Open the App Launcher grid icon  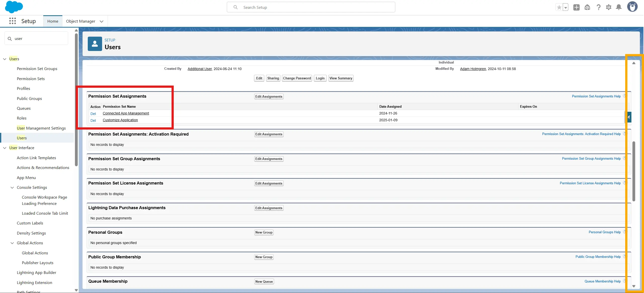pos(12,21)
